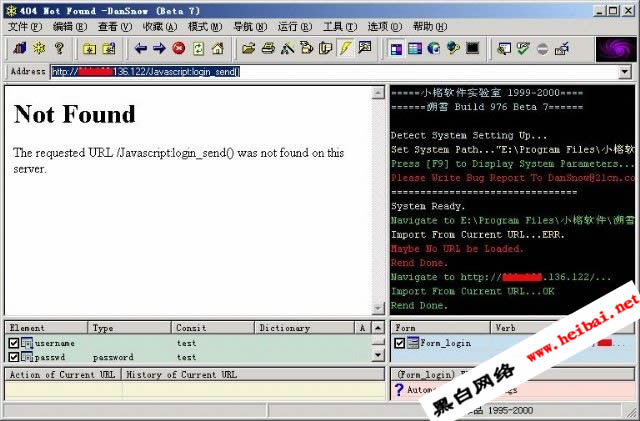Click the Form column header
Viewport: 640px width, 421px height.
click(440, 327)
